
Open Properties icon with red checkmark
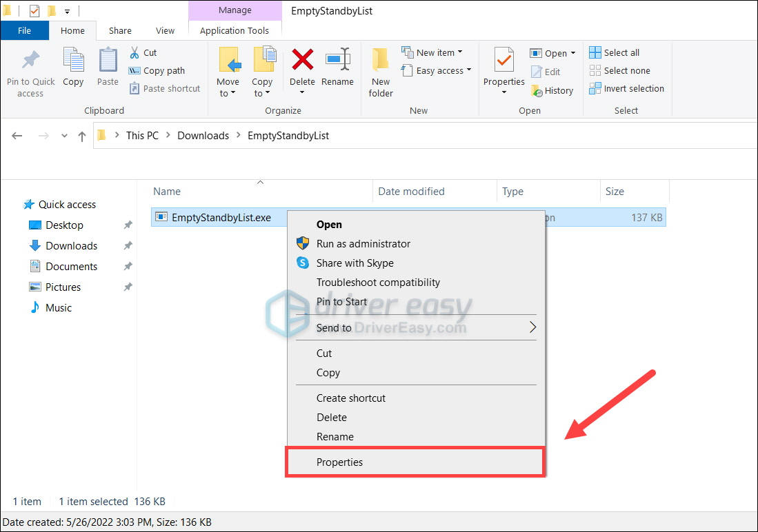pos(504,61)
